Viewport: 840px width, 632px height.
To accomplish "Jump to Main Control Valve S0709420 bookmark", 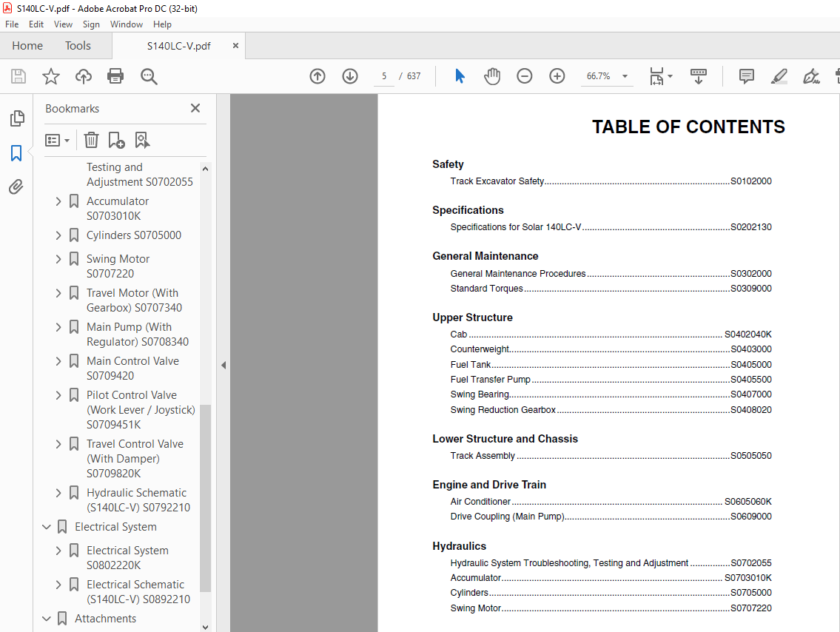I will point(133,369).
